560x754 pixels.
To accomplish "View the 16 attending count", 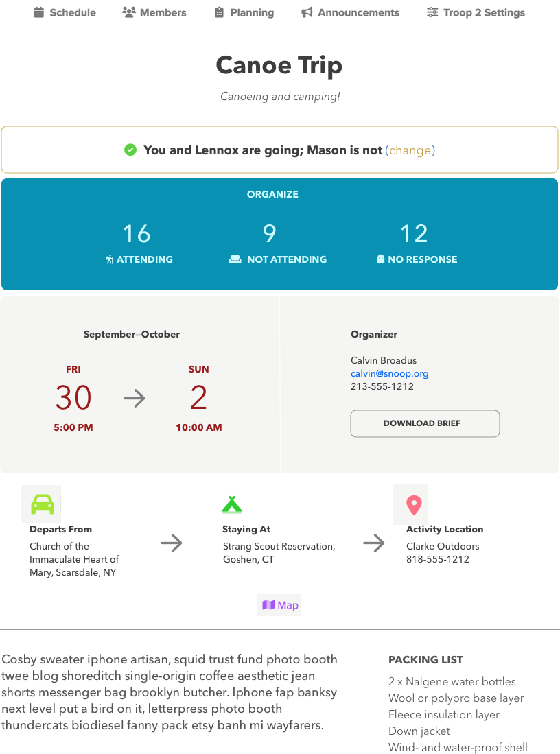I will coord(137,234).
